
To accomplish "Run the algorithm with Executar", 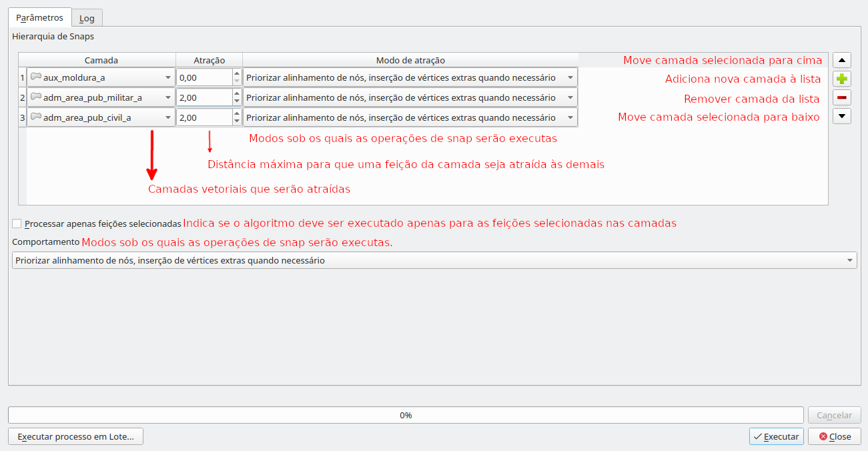I will point(777,436).
